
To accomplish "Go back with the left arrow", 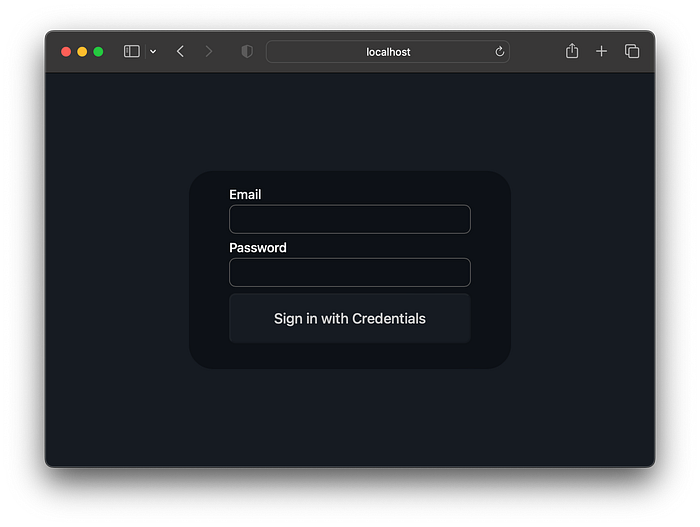I will click(180, 51).
